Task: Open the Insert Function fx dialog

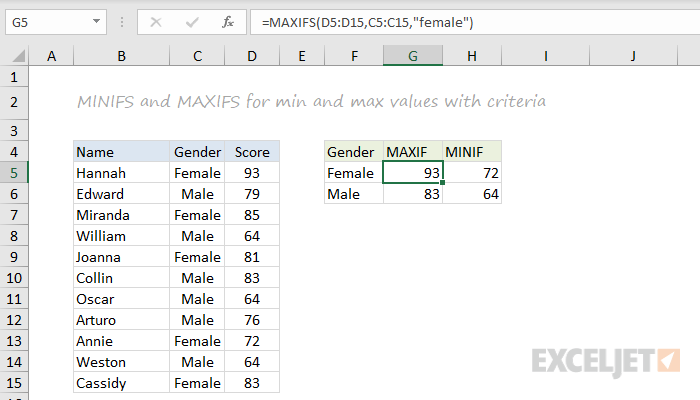Action: tap(228, 22)
